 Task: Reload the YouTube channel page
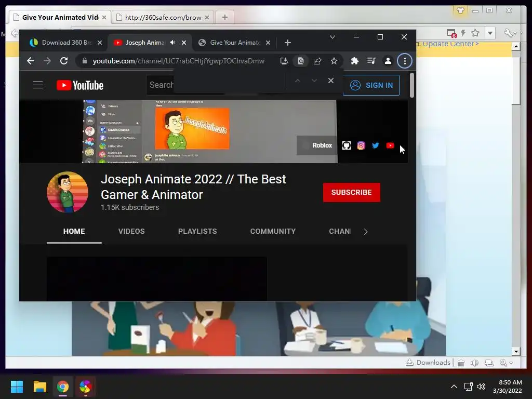(x=64, y=61)
